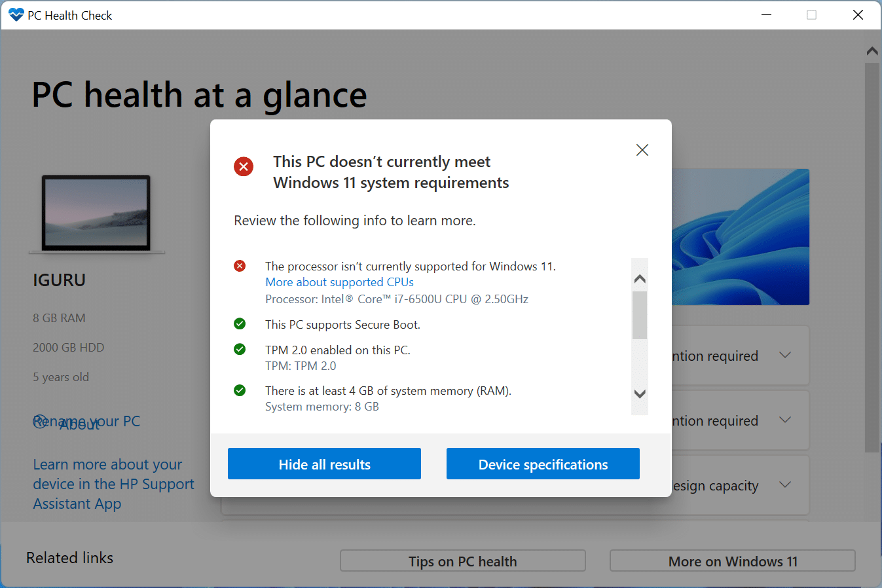The height and width of the screenshot is (588, 882).
Task: Close the Windows 11 requirements dialog
Action: point(642,150)
